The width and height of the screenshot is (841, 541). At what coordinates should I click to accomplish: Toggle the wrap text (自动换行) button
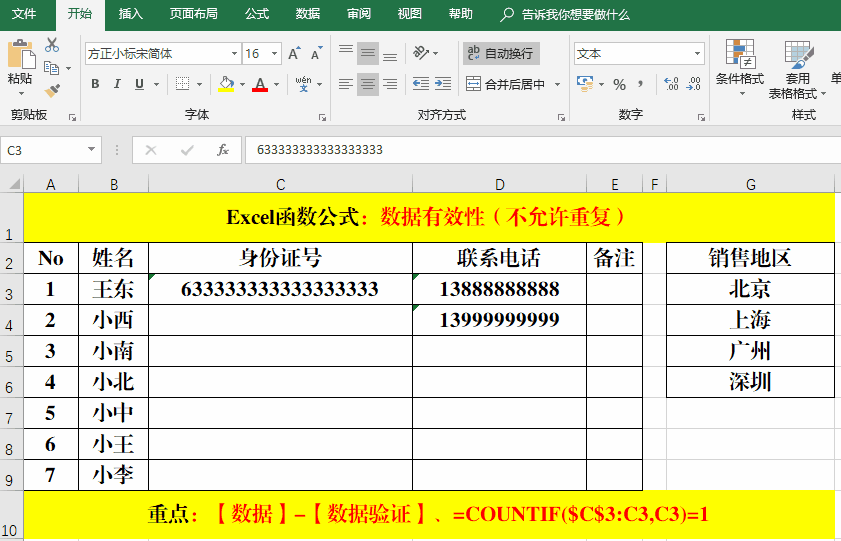pyautogui.click(x=501, y=54)
